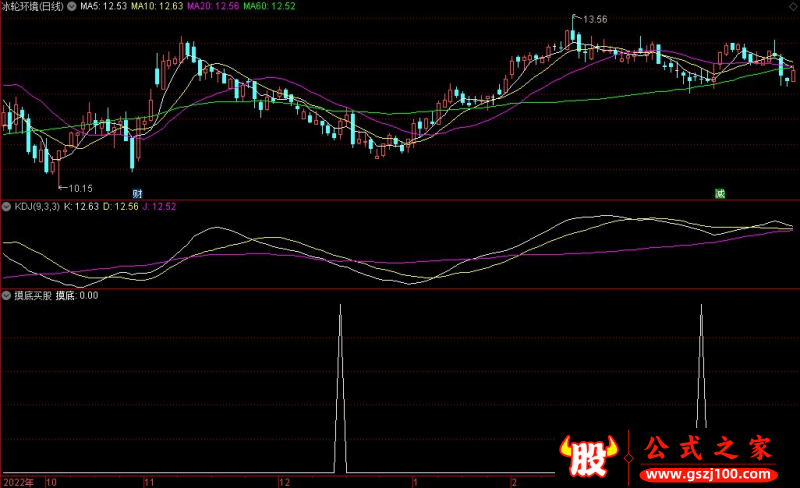
Task: Click the 冰轮环境(日线) stock title
Action: pyautogui.click(x=32, y=6)
